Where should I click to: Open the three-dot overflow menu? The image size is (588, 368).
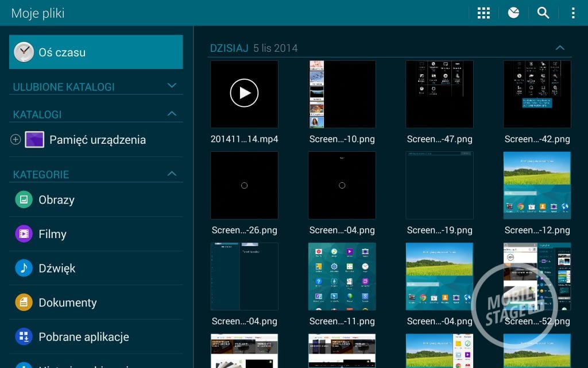pyautogui.click(x=573, y=13)
